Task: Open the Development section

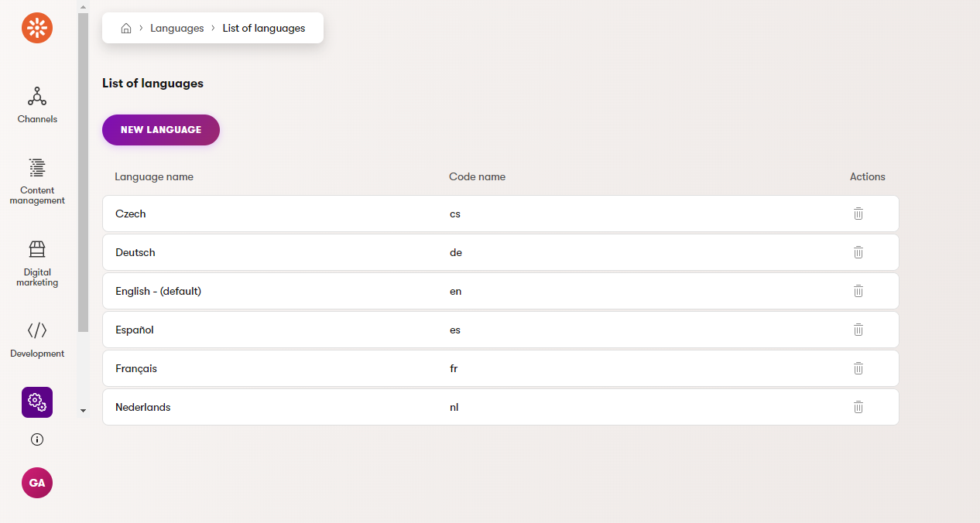Action: [x=37, y=340]
